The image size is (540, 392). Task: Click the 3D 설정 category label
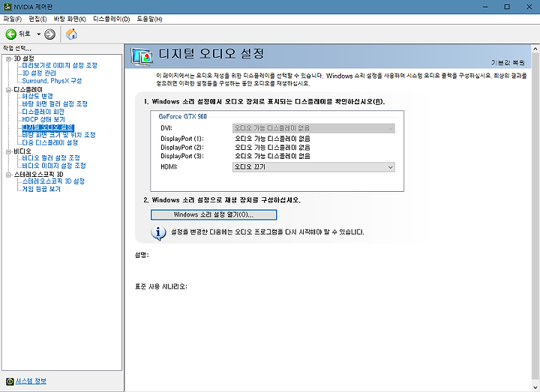24,58
